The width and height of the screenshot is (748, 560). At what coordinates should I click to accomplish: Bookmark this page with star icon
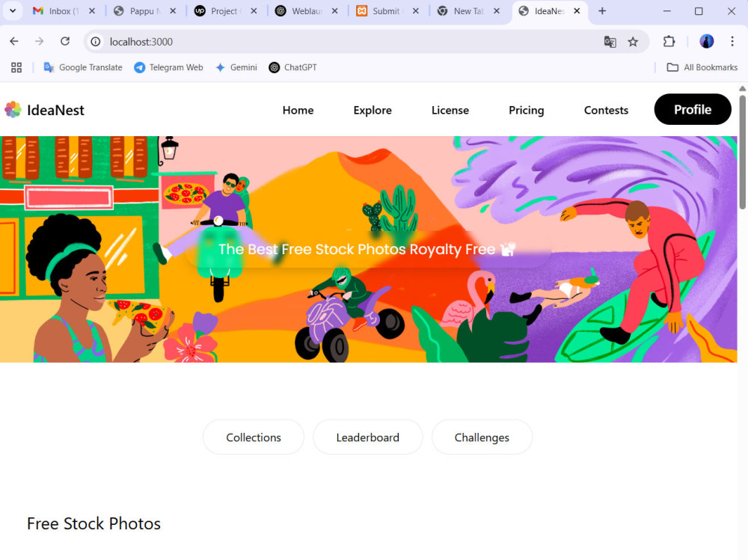pos(633,42)
